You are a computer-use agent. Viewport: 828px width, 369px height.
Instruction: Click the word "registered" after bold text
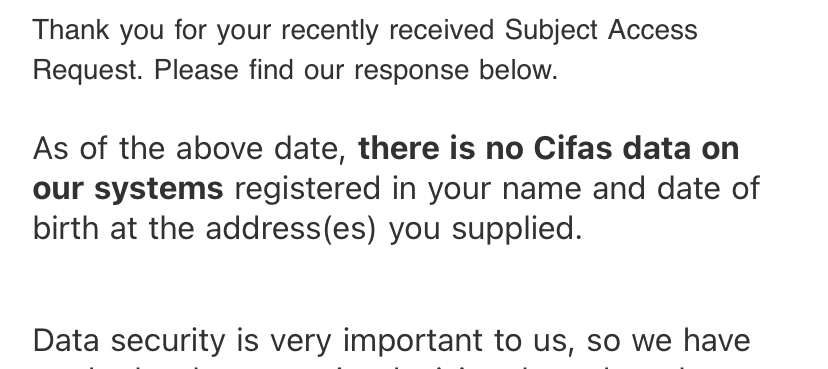tap(307, 190)
